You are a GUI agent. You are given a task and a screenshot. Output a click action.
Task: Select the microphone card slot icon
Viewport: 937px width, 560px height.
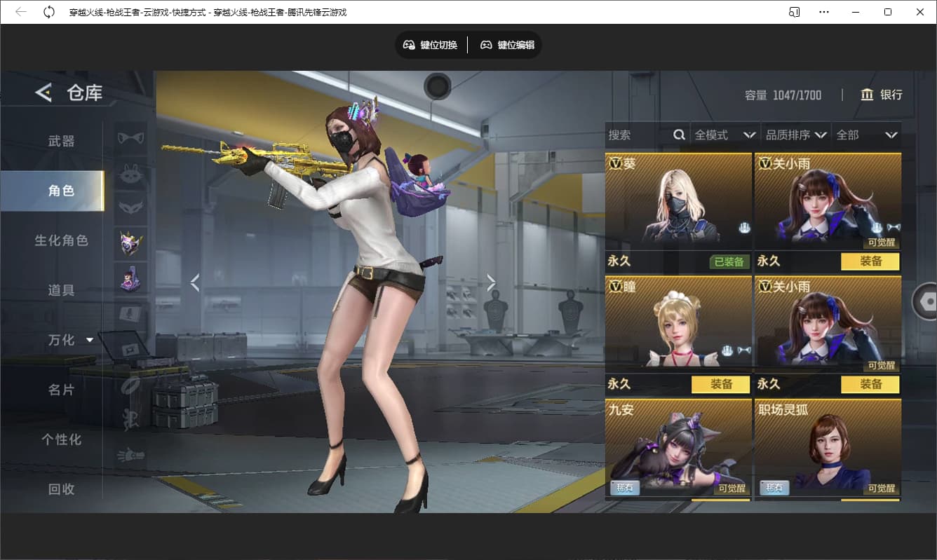point(130,313)
